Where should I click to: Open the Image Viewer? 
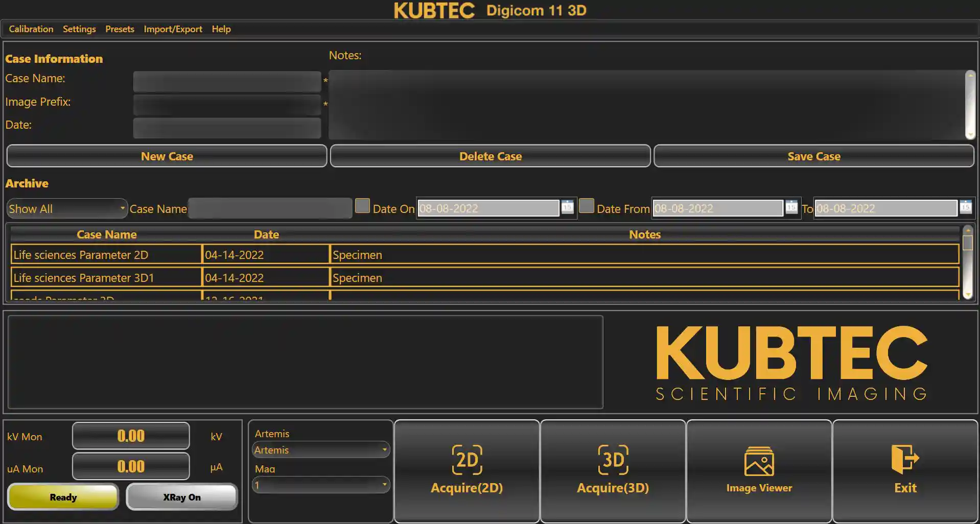coord(759,471)
